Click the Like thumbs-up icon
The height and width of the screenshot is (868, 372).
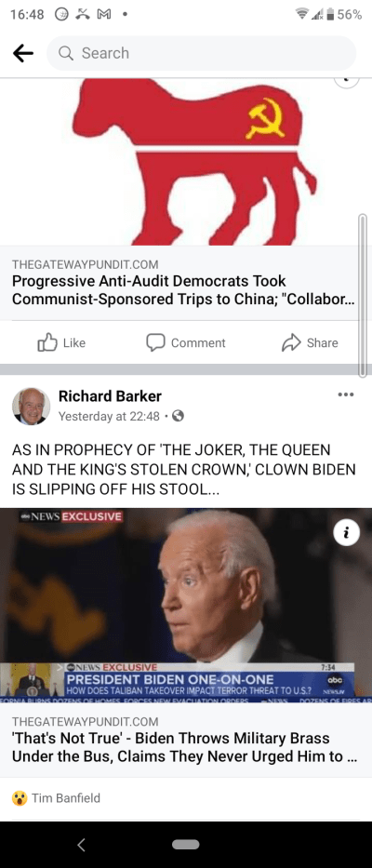coord(47,342)
